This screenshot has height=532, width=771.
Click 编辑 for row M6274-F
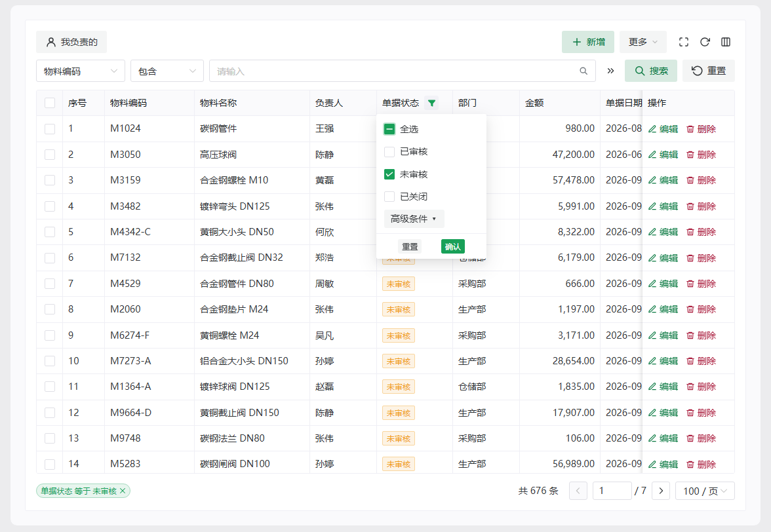click(x=663, y=335)
